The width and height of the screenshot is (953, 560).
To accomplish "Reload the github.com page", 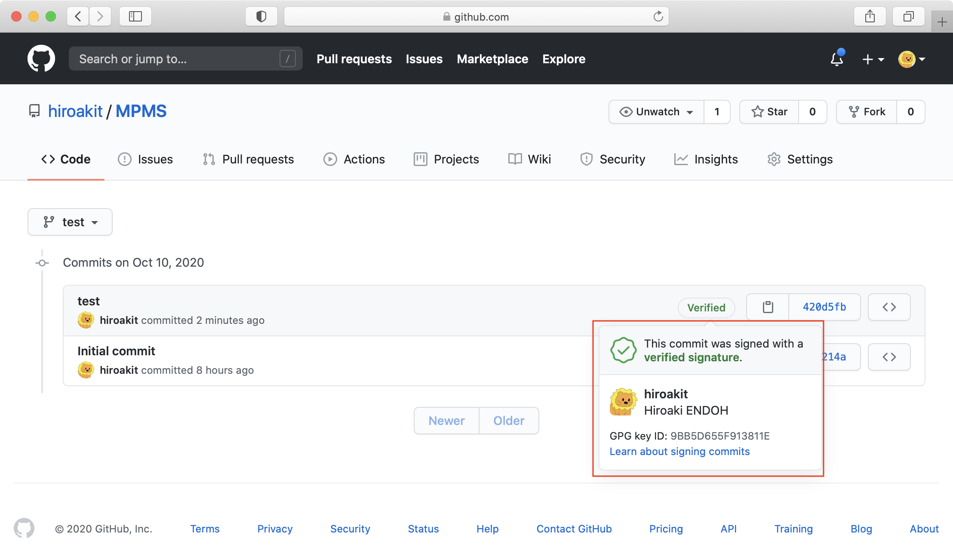I will point(658,17).
